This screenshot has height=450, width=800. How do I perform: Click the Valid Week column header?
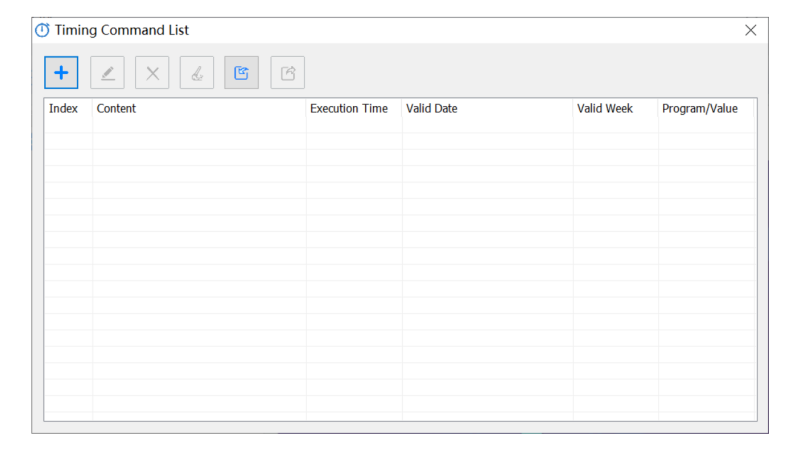[616, 109]
